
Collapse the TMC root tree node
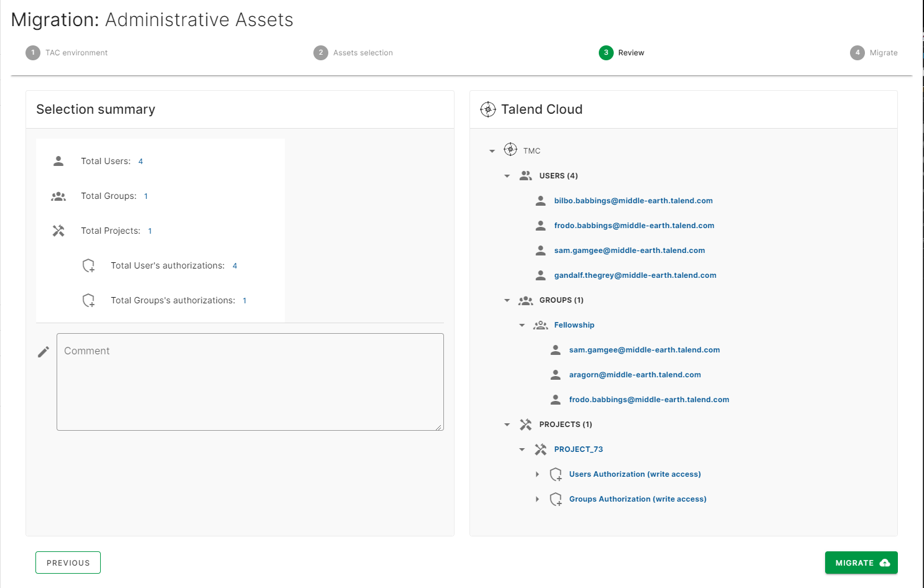pos(492,151)
